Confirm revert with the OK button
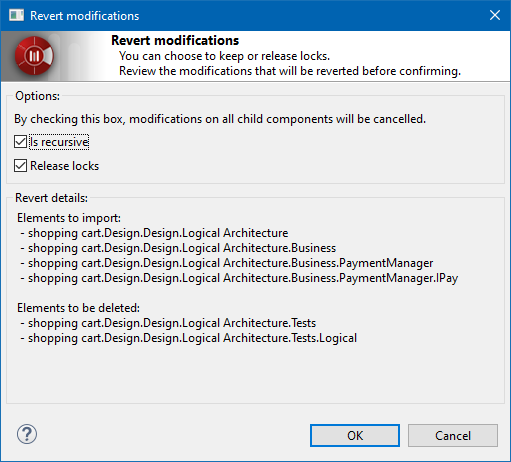511x462 pixels. tap(355, 435)
